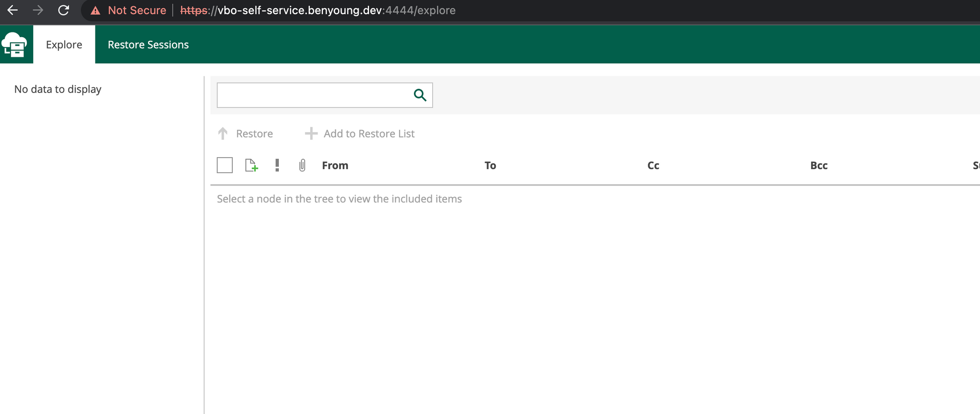Click the browser forward arrow
This screenshot has height=414, width=980.
[x=38, y=10]
